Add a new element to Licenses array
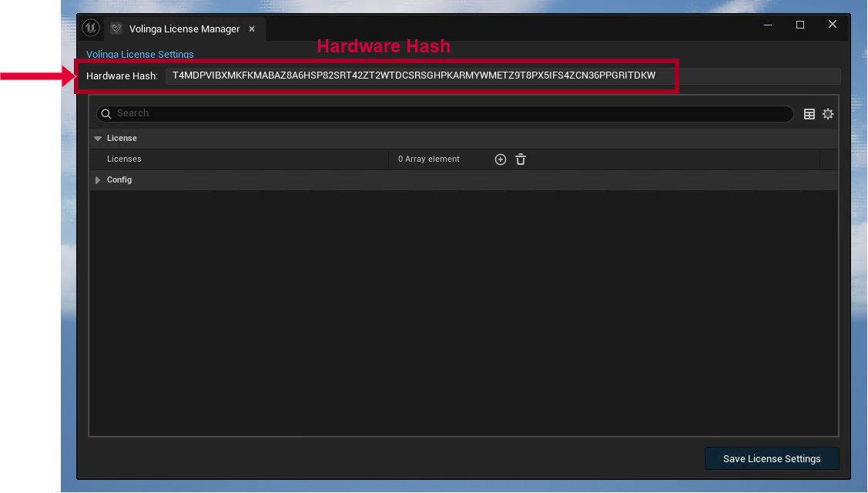Screen dimensions: 868x493 tap(501, 159)
